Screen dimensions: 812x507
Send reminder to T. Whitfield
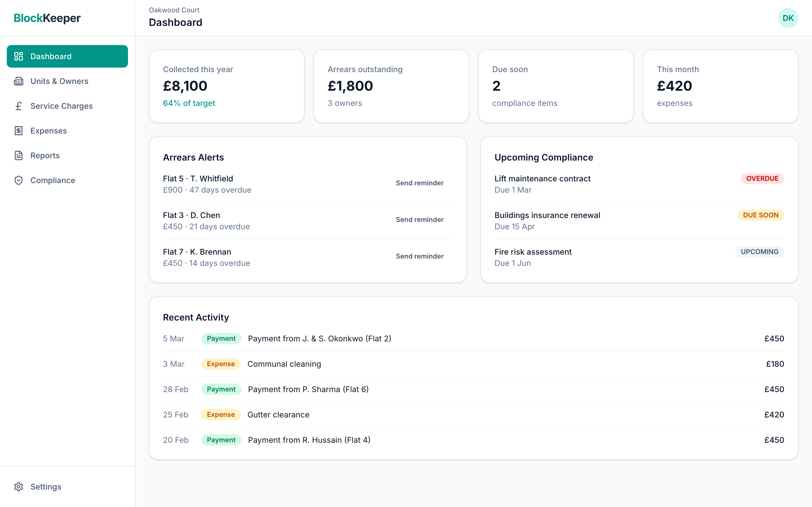[420, 183]
